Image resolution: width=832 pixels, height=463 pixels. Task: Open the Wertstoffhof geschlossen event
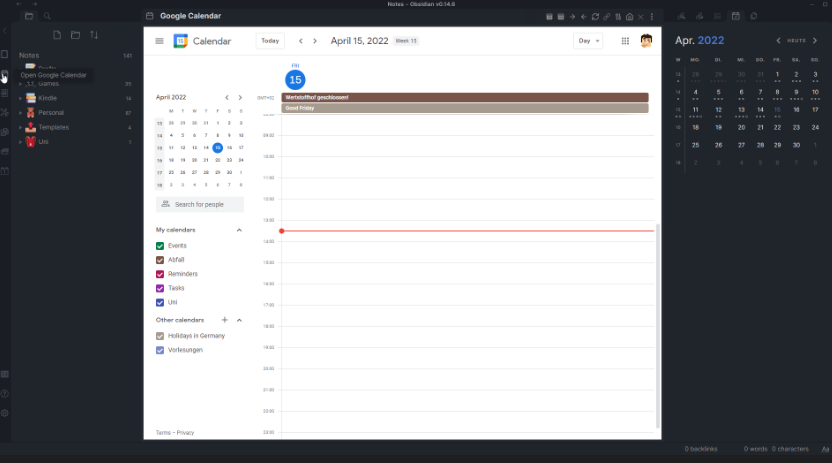(465, 98)
